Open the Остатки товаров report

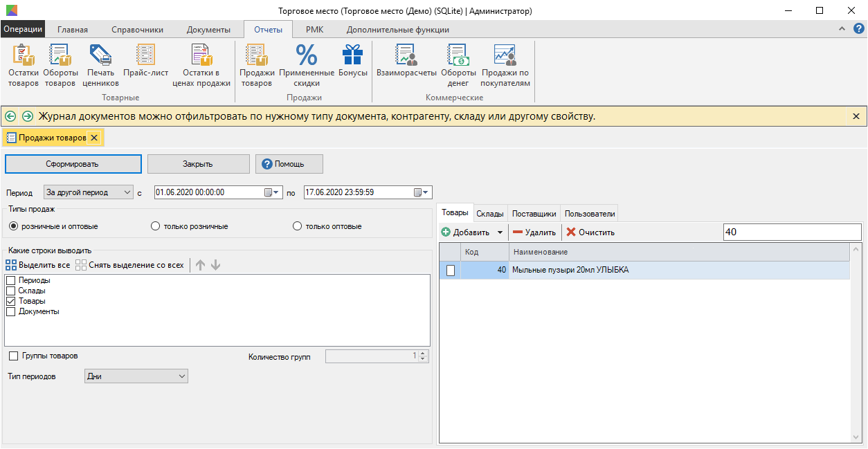(23, 66)
